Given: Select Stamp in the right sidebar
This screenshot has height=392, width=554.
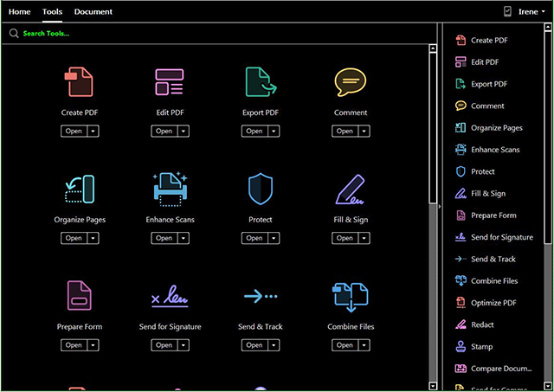Looking at the screenshot, I should tap(481, 346).
